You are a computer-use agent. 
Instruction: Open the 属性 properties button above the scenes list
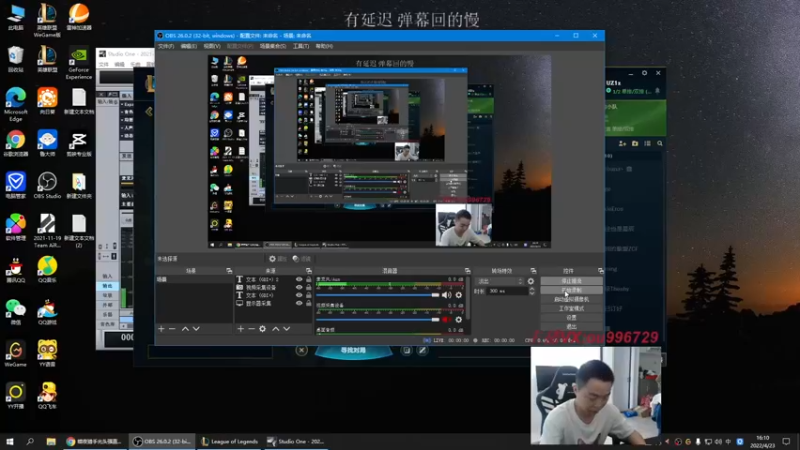click(x=278, y=259)
